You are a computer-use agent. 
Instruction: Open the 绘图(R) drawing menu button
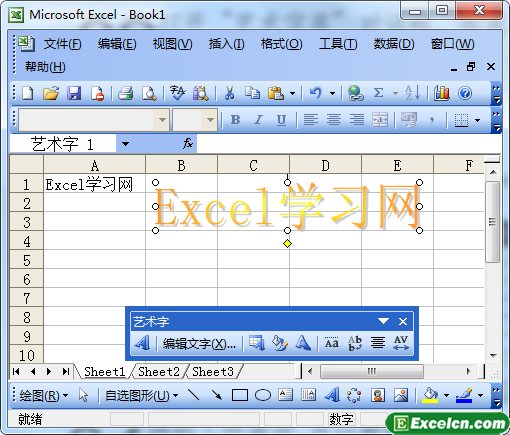click(43, 396)
